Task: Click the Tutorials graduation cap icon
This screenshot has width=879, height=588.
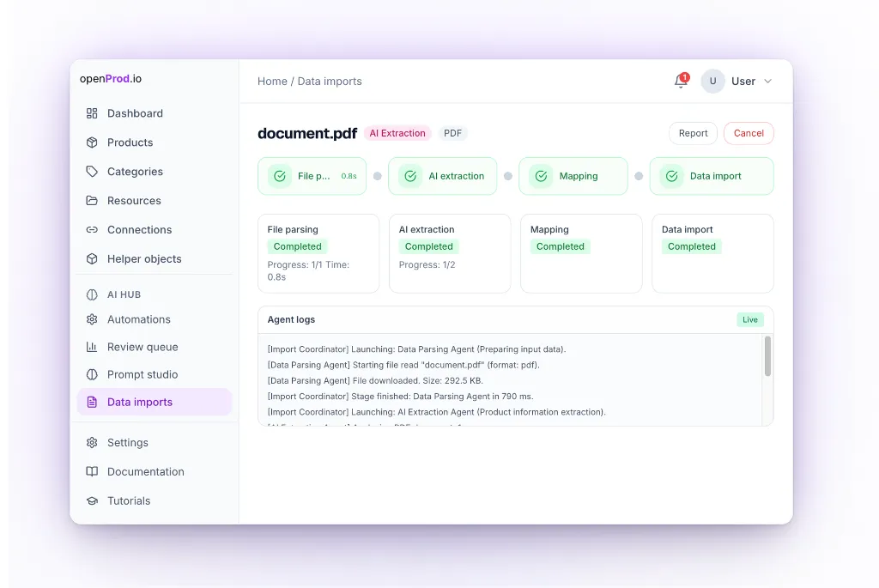Action: coord(92,501)
